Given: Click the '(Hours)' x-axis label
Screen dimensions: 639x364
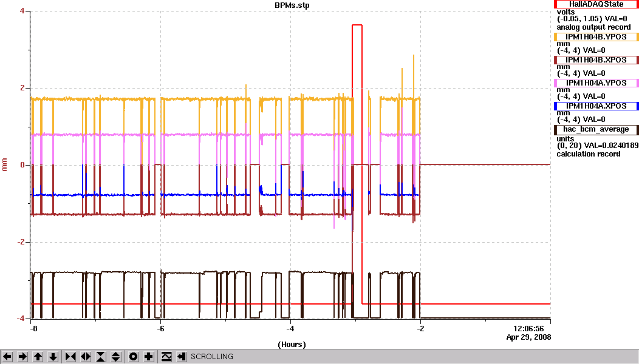Looking at the screenshot, I should [x=292, y=345].
